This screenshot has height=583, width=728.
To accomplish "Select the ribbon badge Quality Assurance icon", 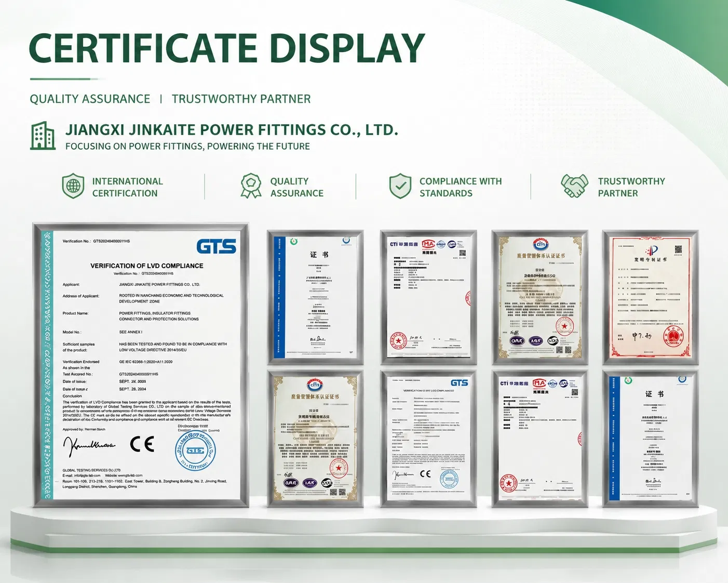I will pyautogui.click(x=251, y=186).
